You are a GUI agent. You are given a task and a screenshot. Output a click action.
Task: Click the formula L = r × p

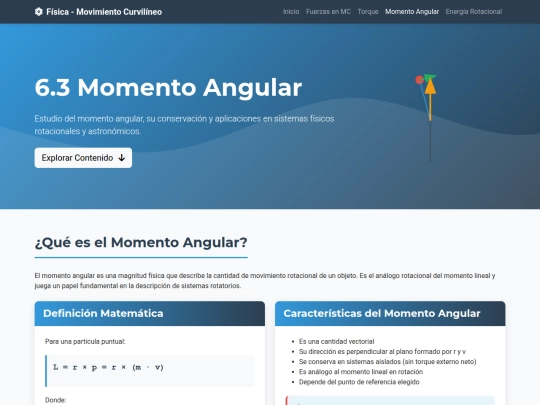point(108,367)
